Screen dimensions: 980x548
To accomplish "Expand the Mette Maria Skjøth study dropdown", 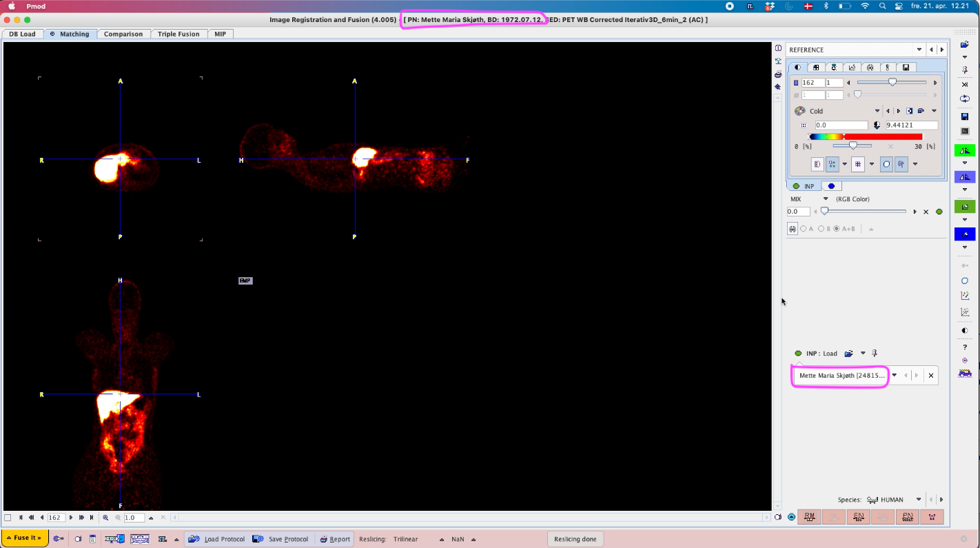I will pos(895,376).
